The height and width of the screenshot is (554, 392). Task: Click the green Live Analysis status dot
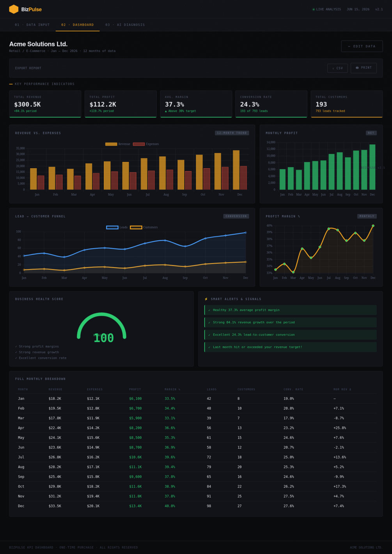pos(314,9)
